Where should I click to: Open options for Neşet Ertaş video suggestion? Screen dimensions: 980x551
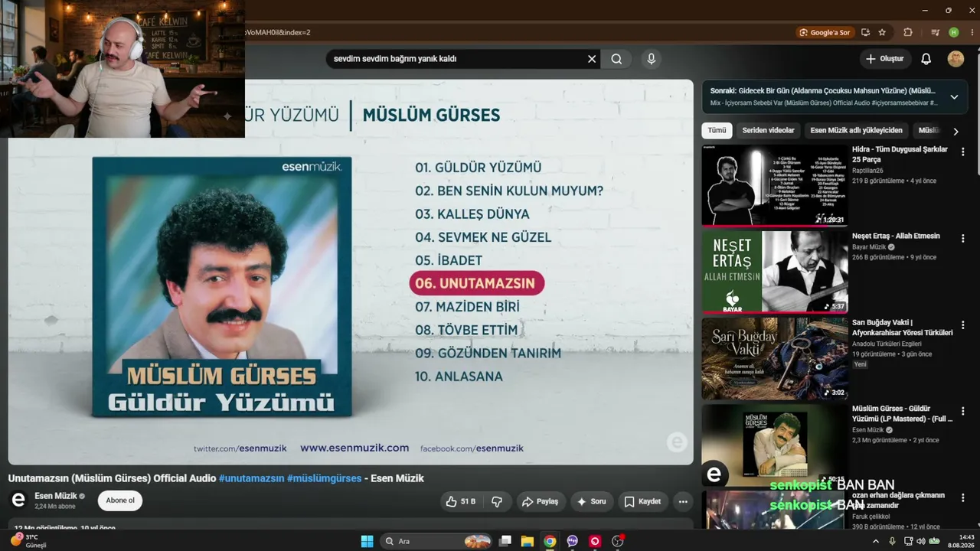[962, 238]
